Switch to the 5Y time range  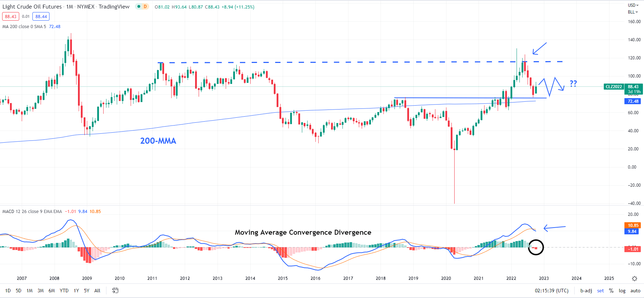pyautogui.click(x=87, y=291)
